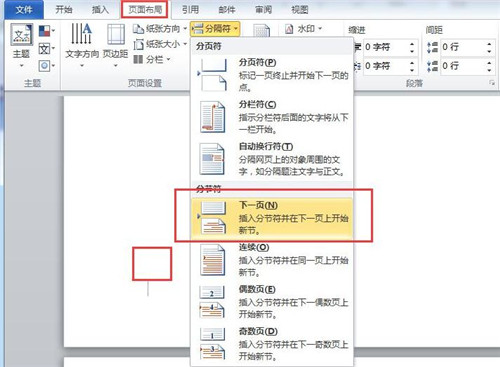
Task: Open the 段落 dialog launcher
Action: click(x=492, y=83)
